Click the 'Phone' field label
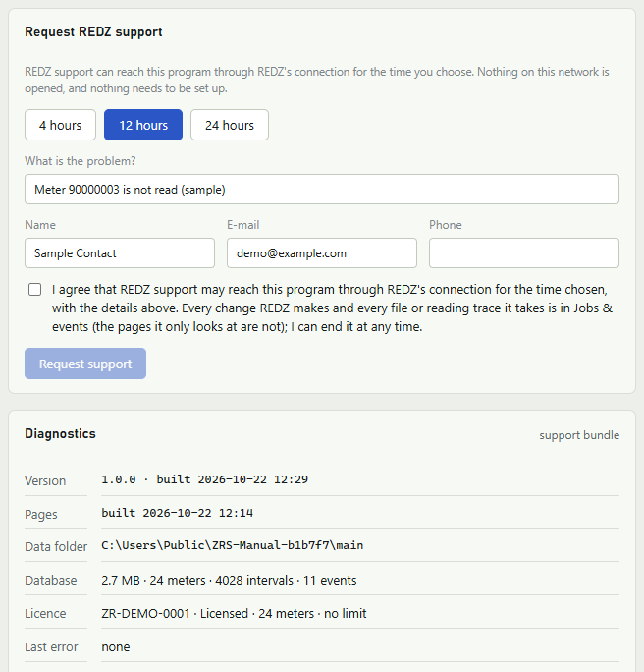The height and width of the screenshot is (672, 644). point(446,225)
